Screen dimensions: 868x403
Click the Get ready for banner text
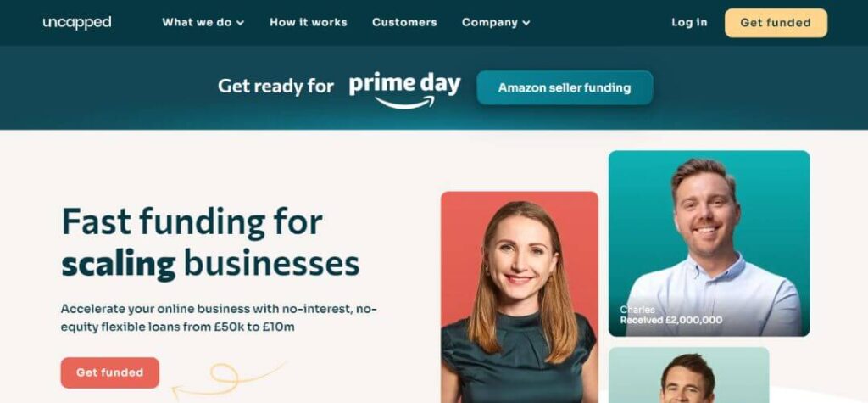tap(275, 87)
